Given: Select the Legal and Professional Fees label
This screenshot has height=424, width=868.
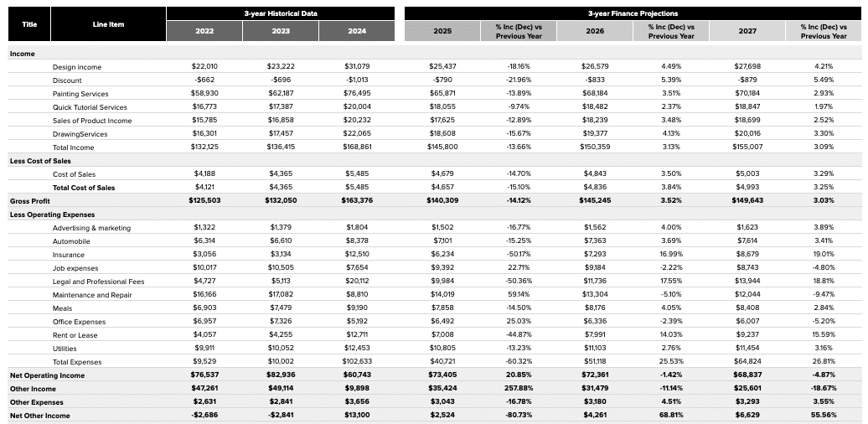Looking at the screenshot, I should 98,282.
